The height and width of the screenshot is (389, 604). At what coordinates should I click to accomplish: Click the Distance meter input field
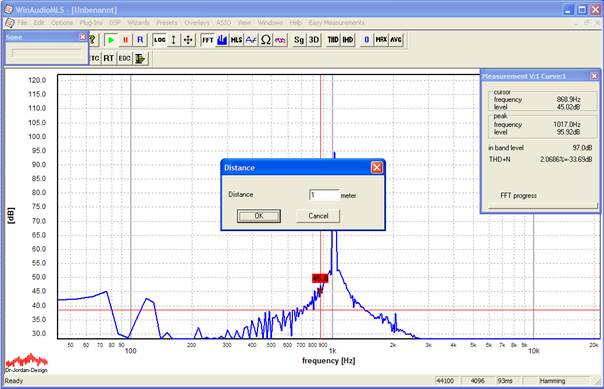[x=324, y=195]
